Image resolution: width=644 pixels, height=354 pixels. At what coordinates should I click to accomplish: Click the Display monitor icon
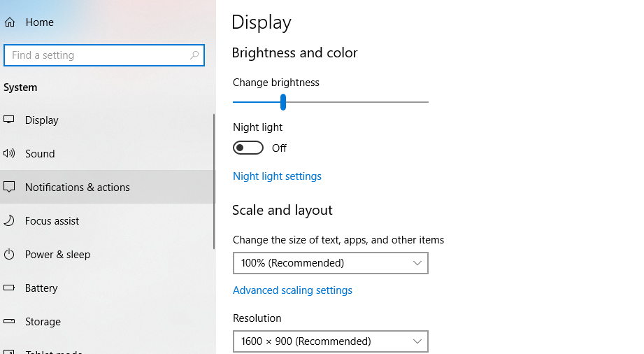pos(9,120)
